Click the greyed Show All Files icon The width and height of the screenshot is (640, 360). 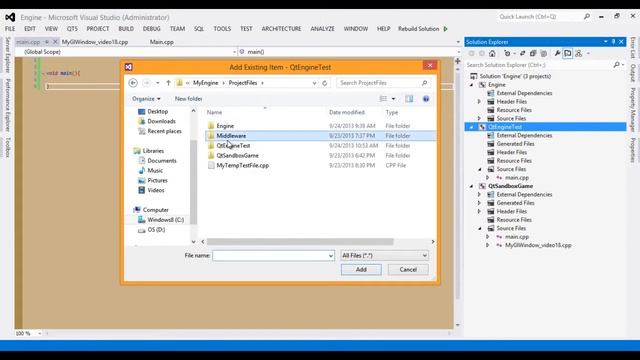coord(544,53)
